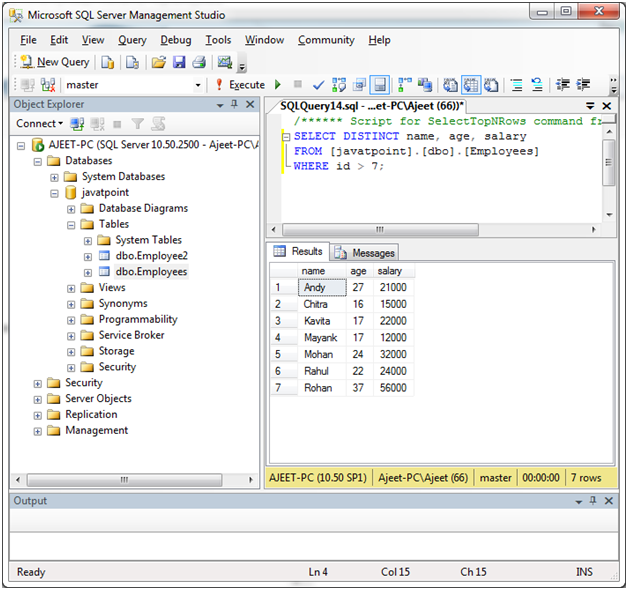
Task: Select dbo.Employees table in tree
Action: click(x=151, y=272)
